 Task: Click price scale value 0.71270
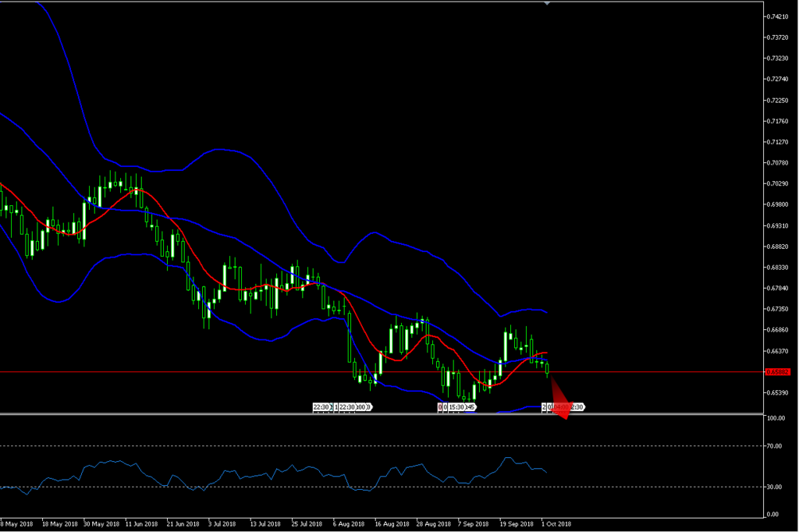click(778, 142)
